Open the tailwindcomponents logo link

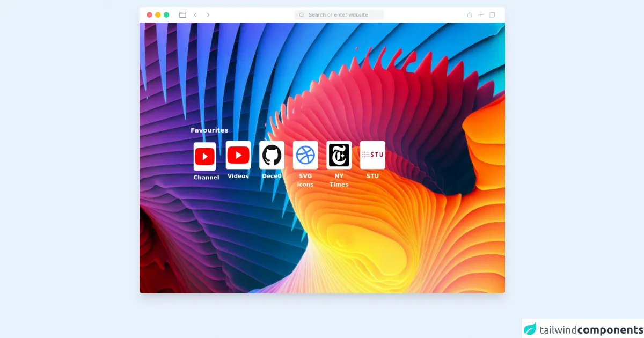(x=583, y=329)
